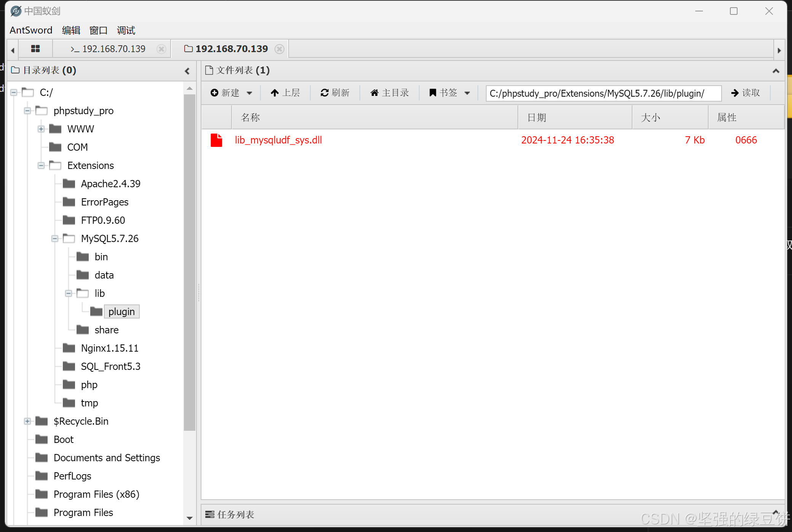The height and width of the screenshot is (532, 792).
Task: Collapse the directory list panel arrow
Action: [187, 71]
